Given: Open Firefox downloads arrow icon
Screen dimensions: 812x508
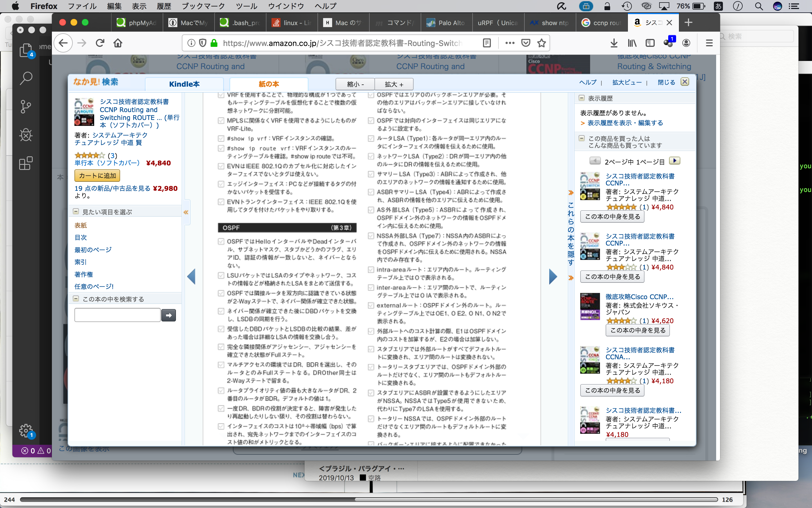Looking at the screenshot, I should [614, 43].
